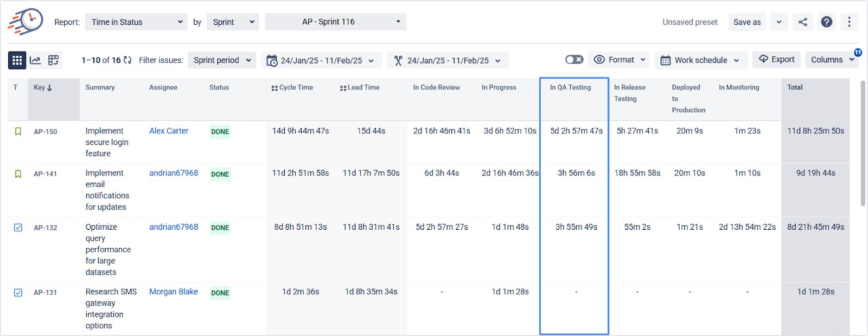Click the AP-132 task type checkbox icon
The image size is (868, 336).
[x=18, y=228]
